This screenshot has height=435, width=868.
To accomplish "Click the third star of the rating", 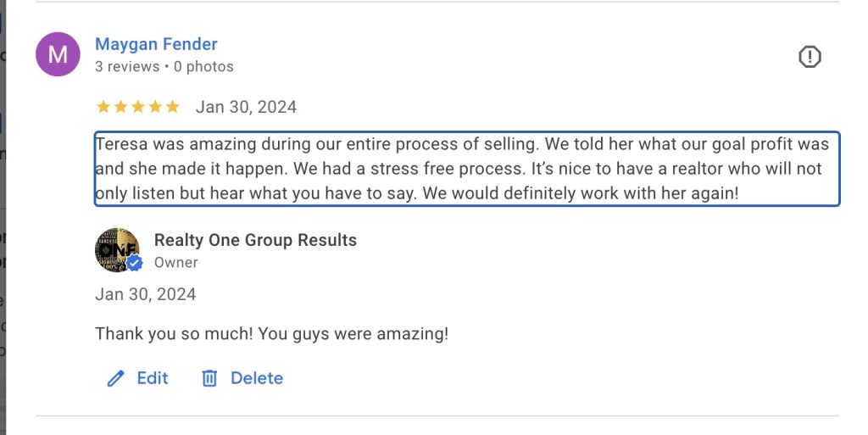I will point(138,107).
